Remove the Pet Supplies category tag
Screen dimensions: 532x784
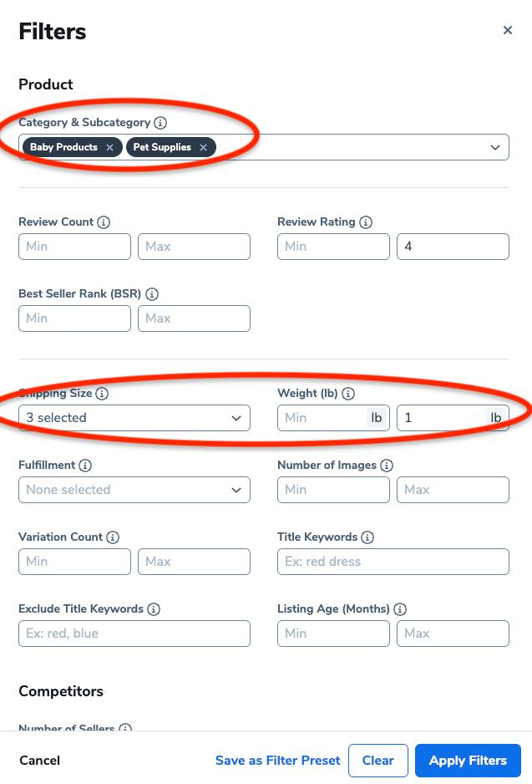coord(203,147)
